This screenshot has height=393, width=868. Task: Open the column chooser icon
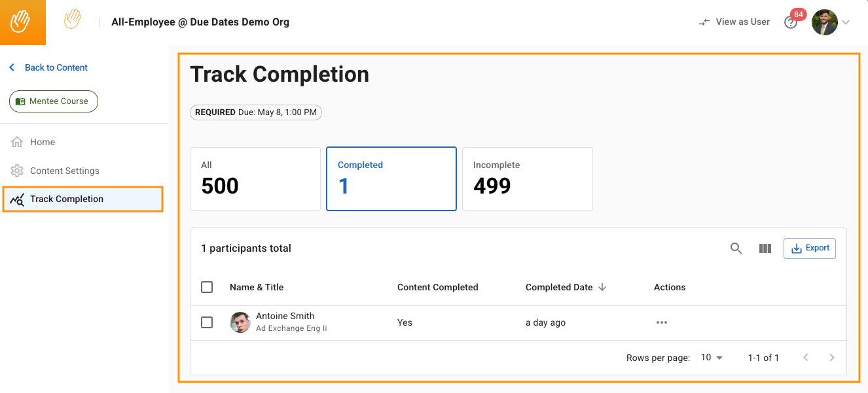point(765,248)
